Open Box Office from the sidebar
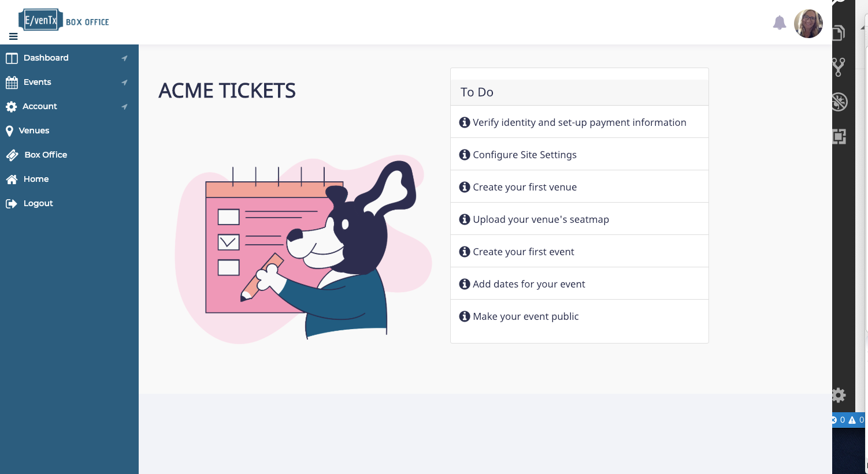The width and height of the screenshot is (868, 474). (46, 155)
